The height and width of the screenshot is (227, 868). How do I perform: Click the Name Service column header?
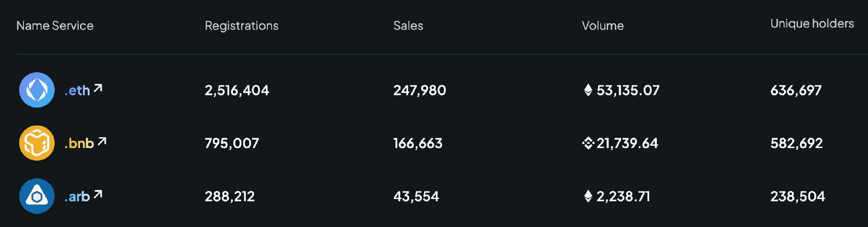coord(55,26)
